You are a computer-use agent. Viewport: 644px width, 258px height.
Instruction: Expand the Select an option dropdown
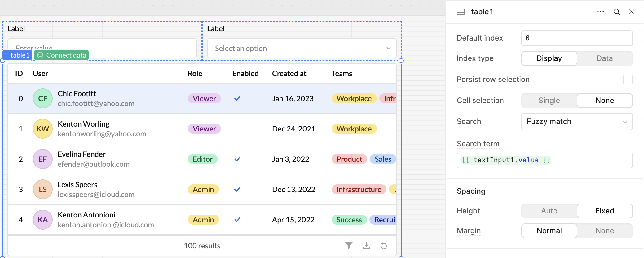coord(302,49)
